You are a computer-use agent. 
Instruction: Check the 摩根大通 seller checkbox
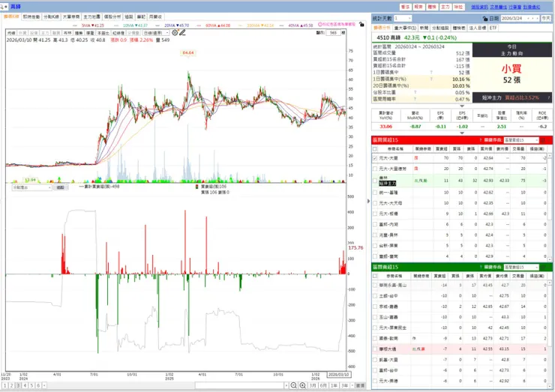[x=375, y=349]
